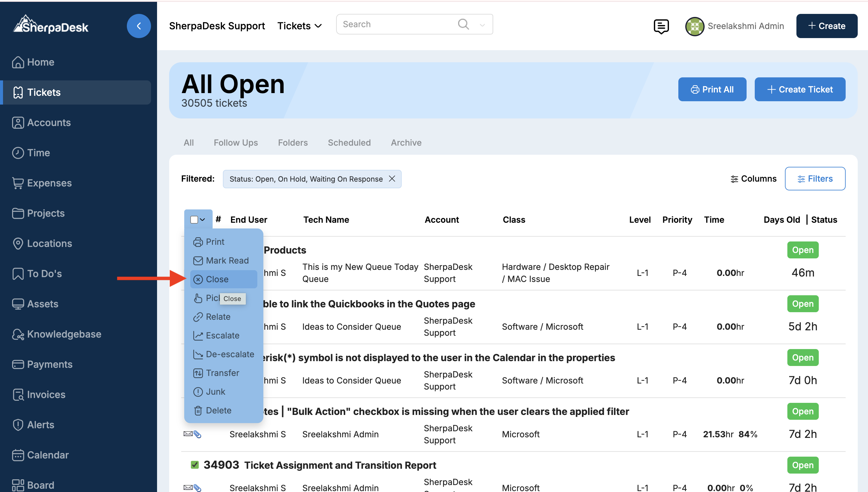Open the chat messages icon in header

point(661,26)
